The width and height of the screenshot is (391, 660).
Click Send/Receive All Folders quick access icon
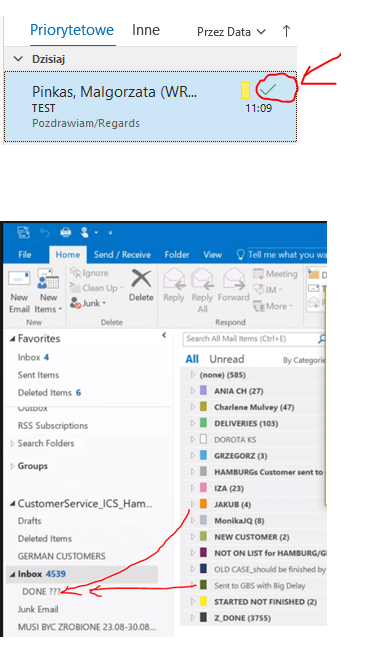(24, 232)
